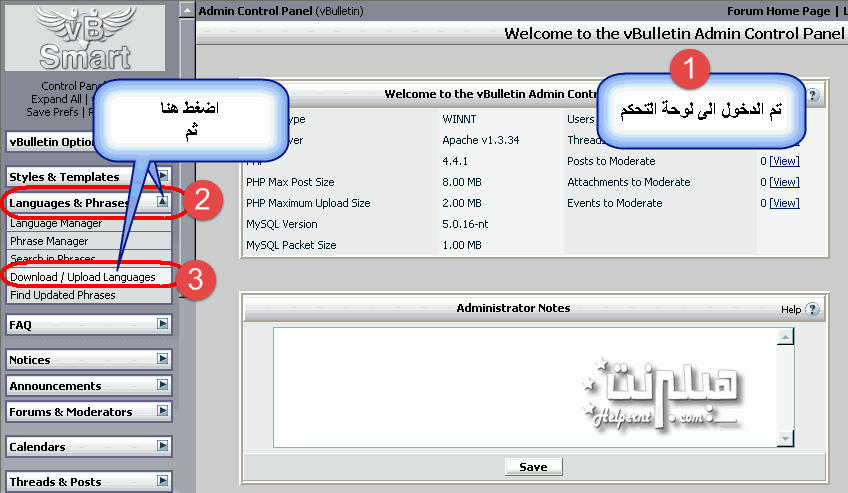The image size is (848, 493).
Task: Select the Administrator Notes heading text
Action: point(513,308)
